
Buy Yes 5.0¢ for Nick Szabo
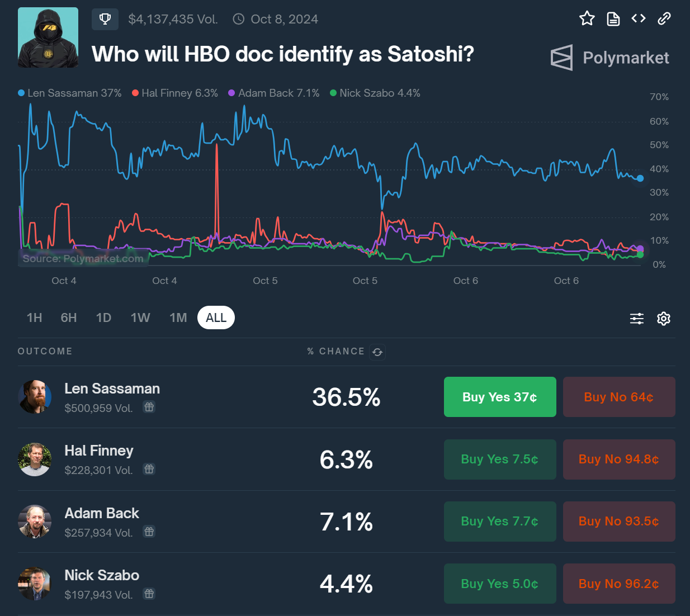click(x=500, y=584)
